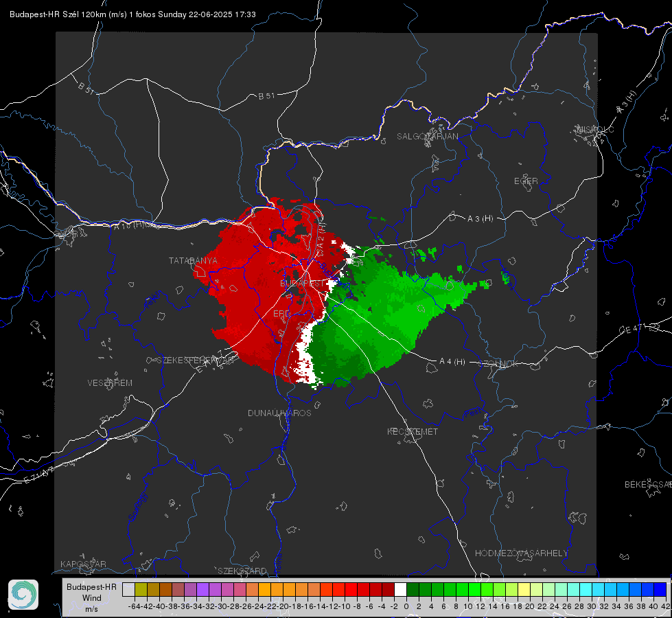Click the KECSKEMÉT city label
Viewport: 672px width, 618px height.
pos(413,432)
